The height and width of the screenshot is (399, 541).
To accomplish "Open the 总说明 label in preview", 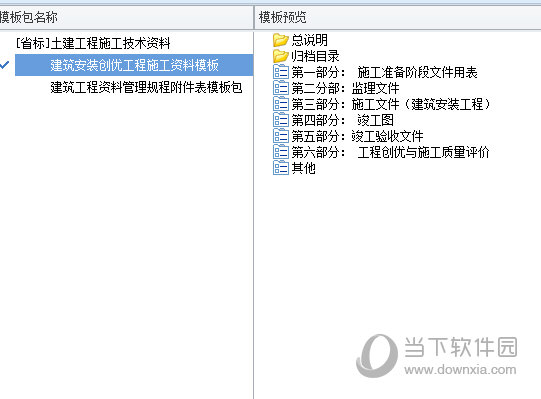I will [309, 40].
